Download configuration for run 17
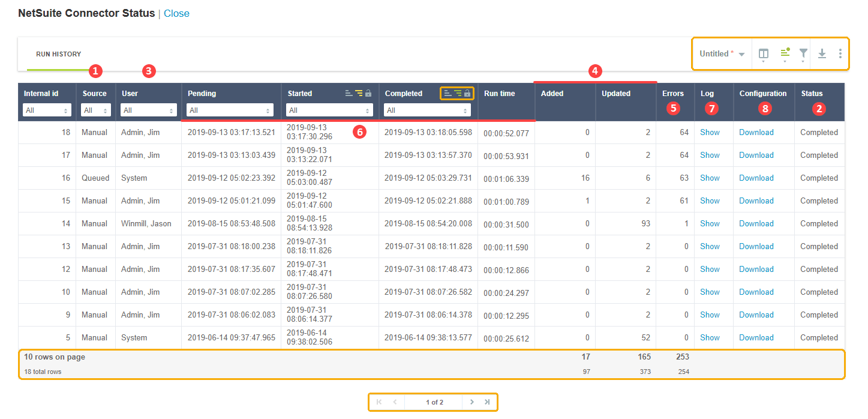Image resolution: width=868 pixels, height=419 pixels. pos(756,155)
